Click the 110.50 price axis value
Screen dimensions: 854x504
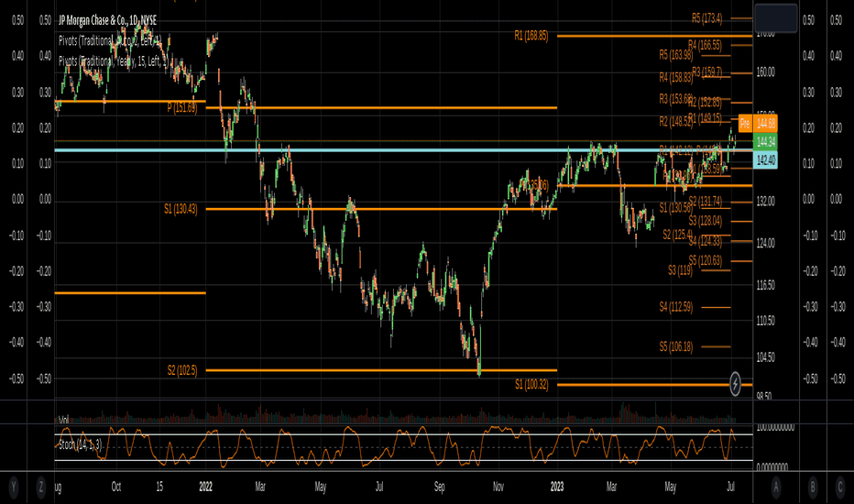pyautogui.click(x=765, y=321)
